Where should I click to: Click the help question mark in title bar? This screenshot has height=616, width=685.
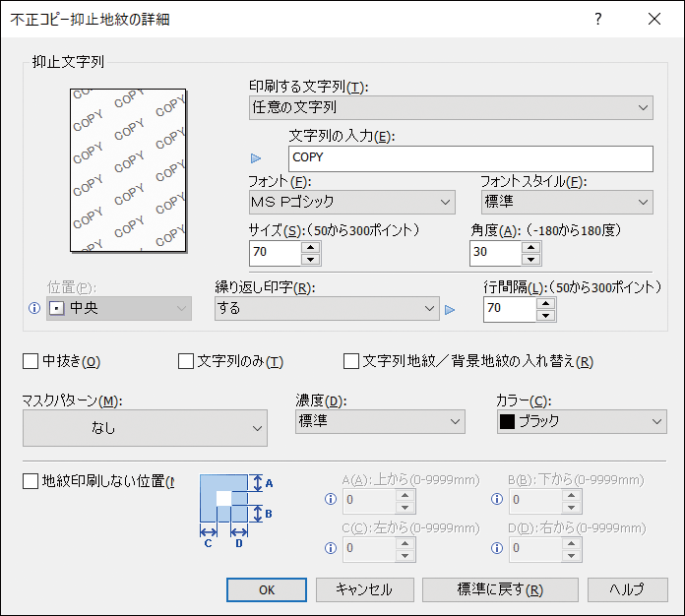597,19
